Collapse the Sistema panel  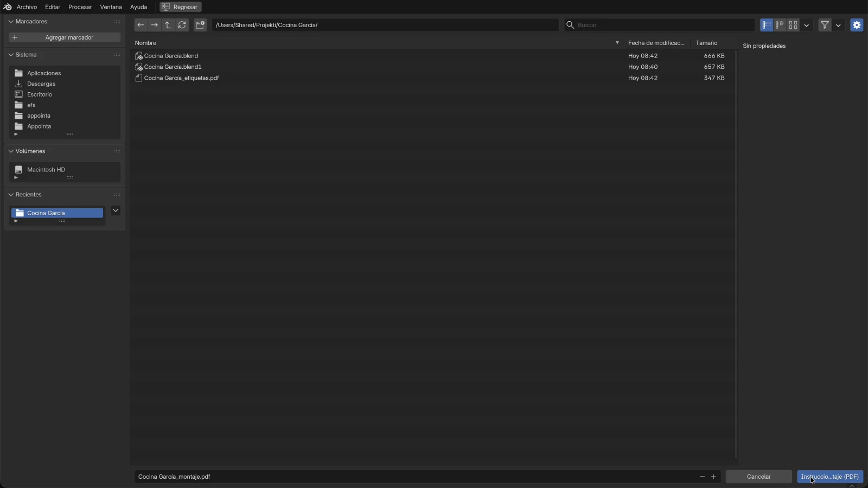(11, 55)
